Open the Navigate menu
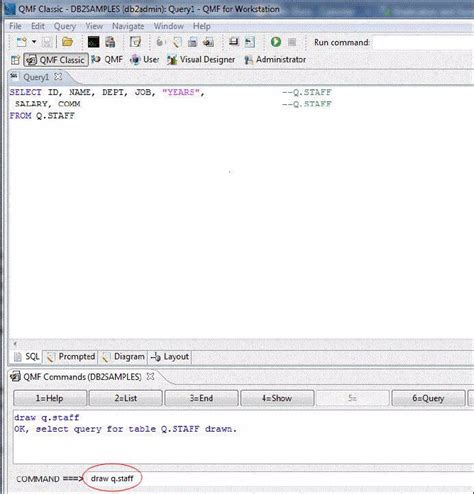Image resolution: width=474 pixels, height=494 pixels. pos(128,26)
